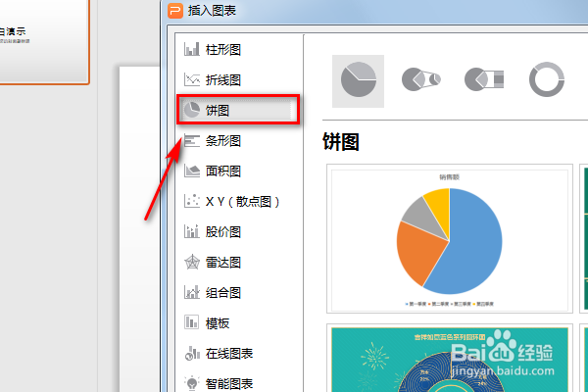The width and height of the screenshot is (588, 392).
Task: Open the 条形图 category label
Action: point(223,141)
